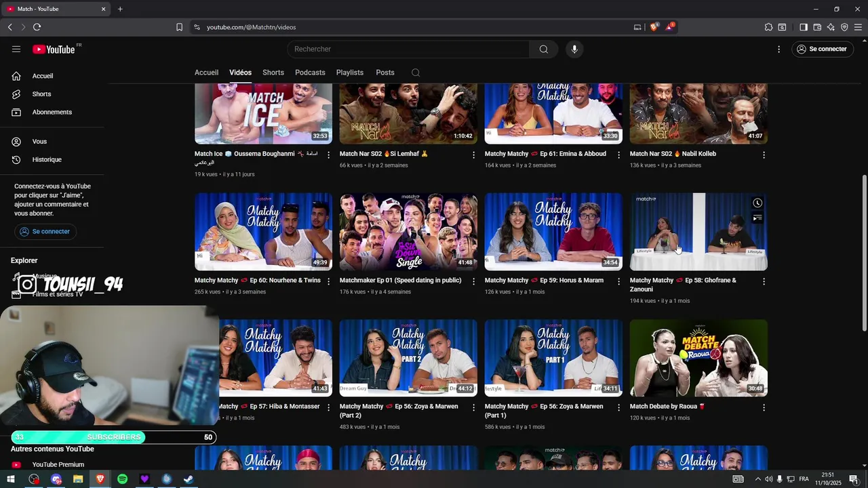Switch to the Posts channel tab
The image size is (868, 488).
(385, 73)
